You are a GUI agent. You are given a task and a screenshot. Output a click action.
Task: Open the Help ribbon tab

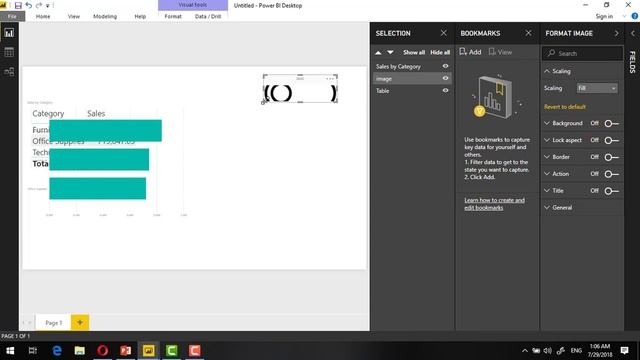click(140, 16)
